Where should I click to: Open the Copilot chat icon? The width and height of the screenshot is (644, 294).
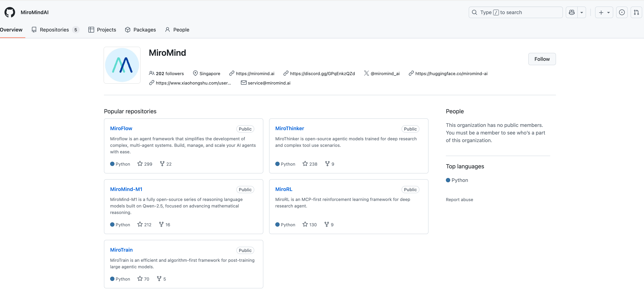tap(572, 12)
